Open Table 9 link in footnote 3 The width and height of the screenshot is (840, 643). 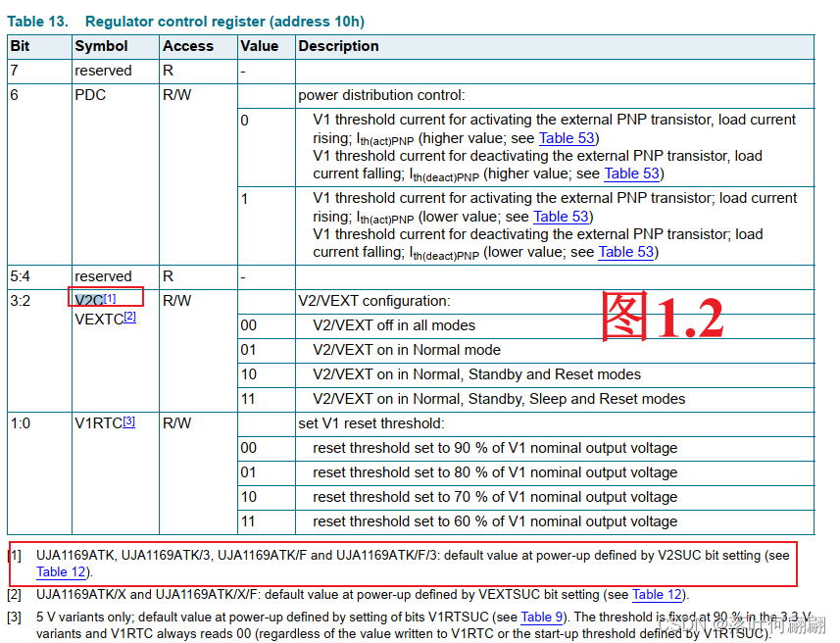click(x=542, y=618)
